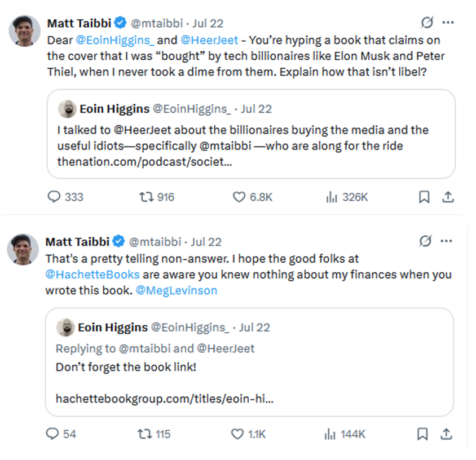View analytics for the 326K views tweet

[331, 197]
